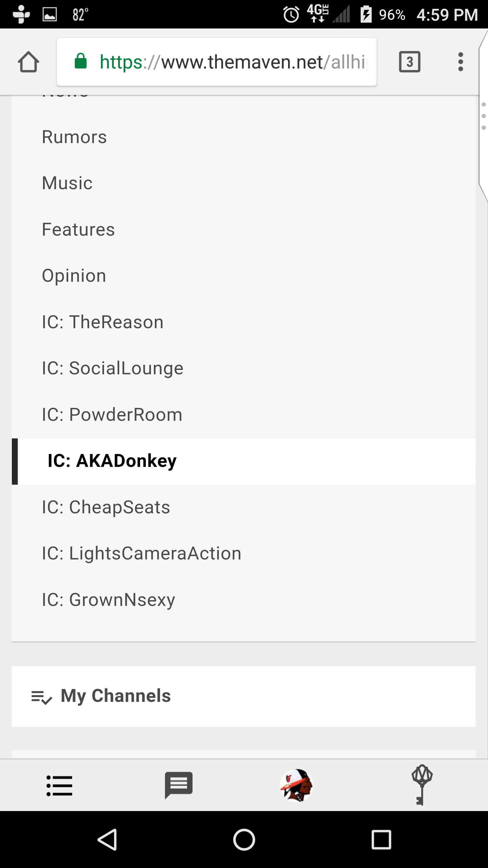Tap the browser home icon
The height and width of the screenshot is (868, 488).
(x=28, y=62)
